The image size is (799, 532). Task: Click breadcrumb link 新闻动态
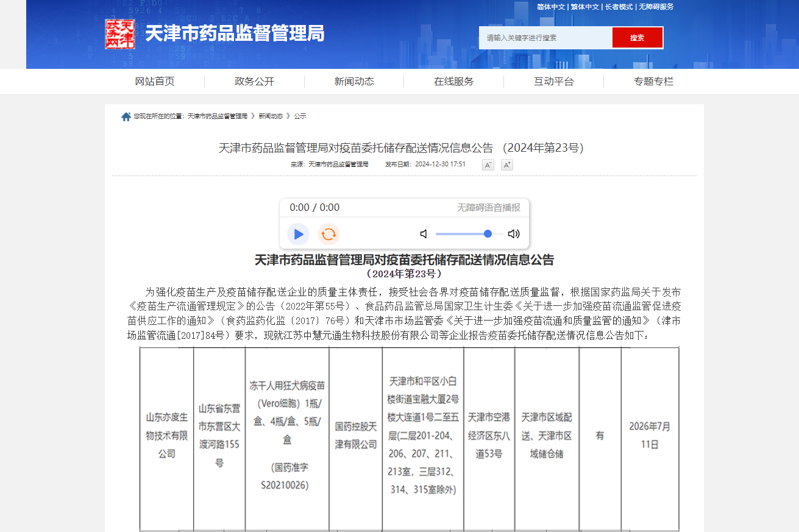pos(271,116)
